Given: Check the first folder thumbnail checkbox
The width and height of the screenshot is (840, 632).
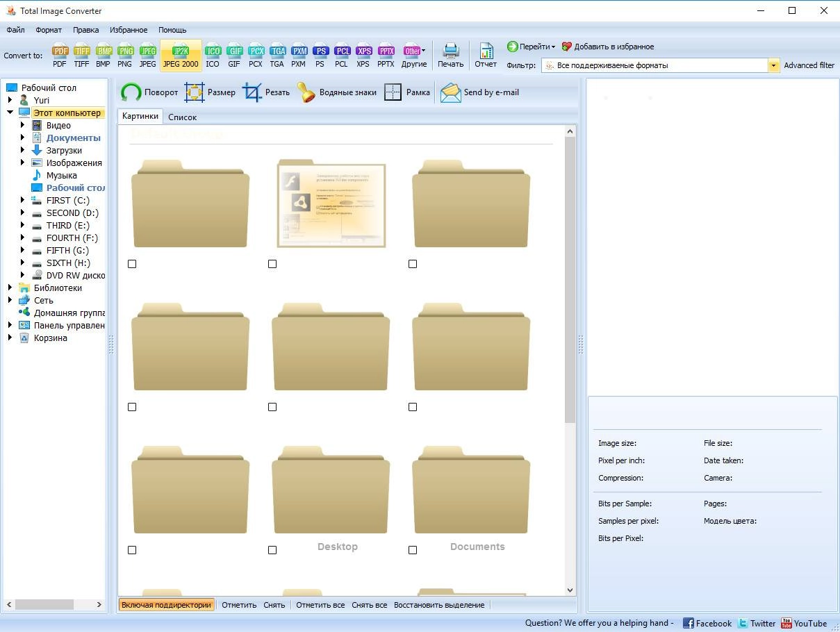Looking at the screenshot, I should click(x=132, y=264).
